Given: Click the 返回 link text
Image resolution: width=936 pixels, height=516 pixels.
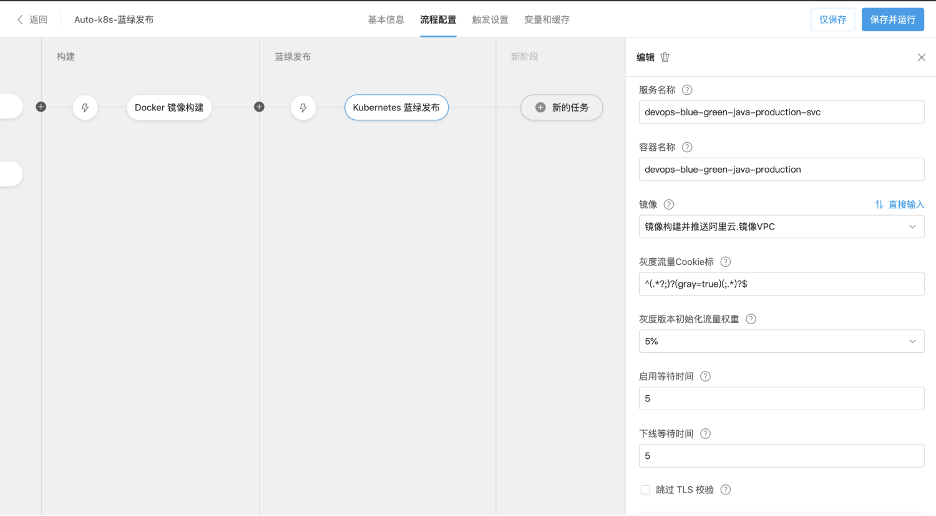Looking at the screenshot, I should (38, 20).
